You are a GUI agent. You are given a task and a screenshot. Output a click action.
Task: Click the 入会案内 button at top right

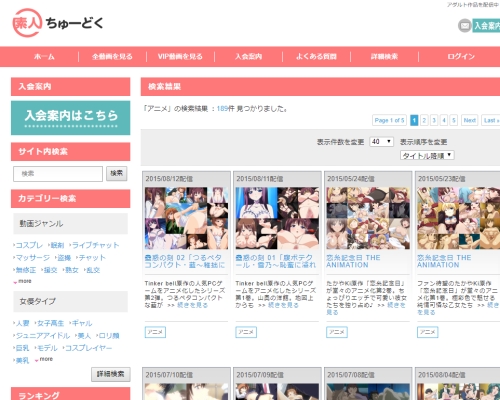486,26
